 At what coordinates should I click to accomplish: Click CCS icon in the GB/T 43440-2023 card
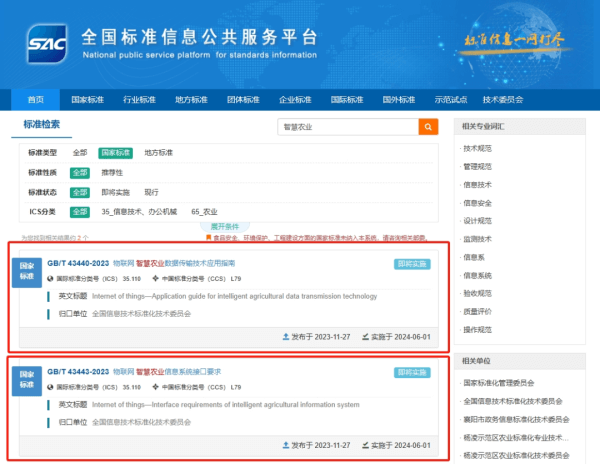155,278
